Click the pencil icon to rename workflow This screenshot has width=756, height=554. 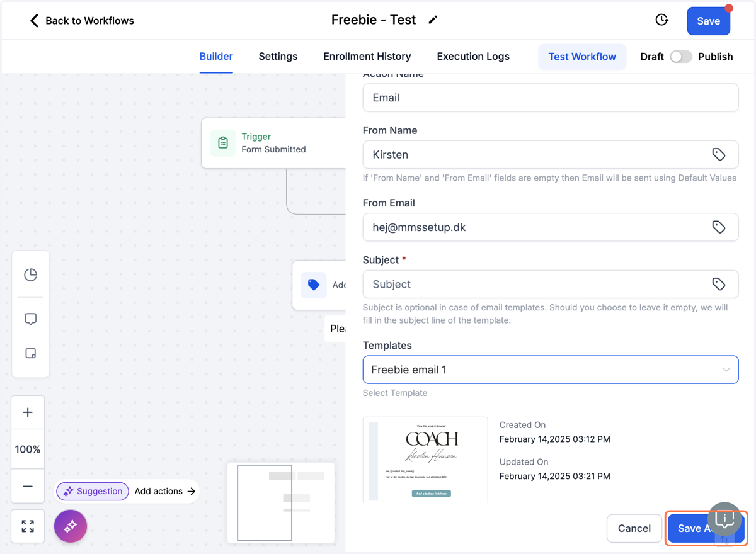click(433, 20)
